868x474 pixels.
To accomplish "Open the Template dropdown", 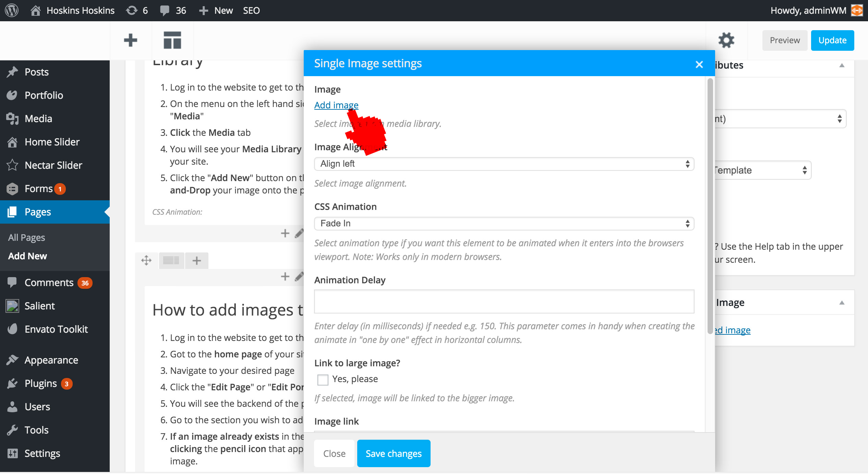I will pos(763,170).
